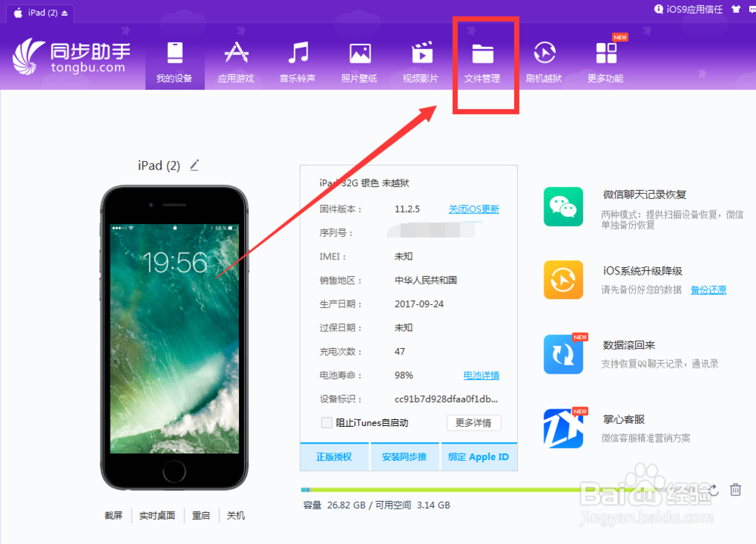The height and width of the screenshot is (544, 756).
Task: Click the shirt skin icon
Action: [x=736, y=9]
